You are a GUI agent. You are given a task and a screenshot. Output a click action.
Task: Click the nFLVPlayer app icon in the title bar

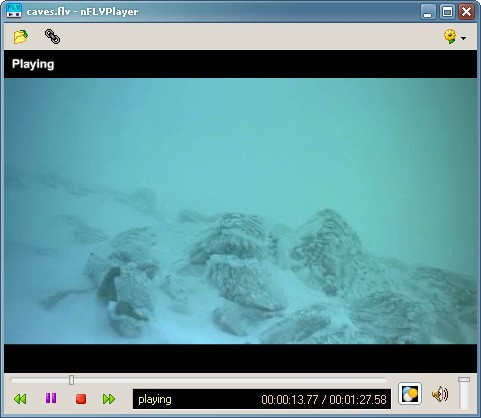14,11
